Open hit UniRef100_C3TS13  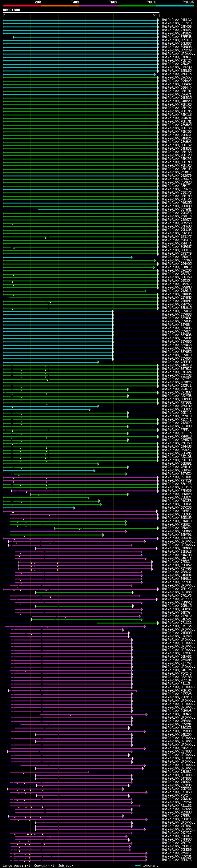(x=177, y=23)
